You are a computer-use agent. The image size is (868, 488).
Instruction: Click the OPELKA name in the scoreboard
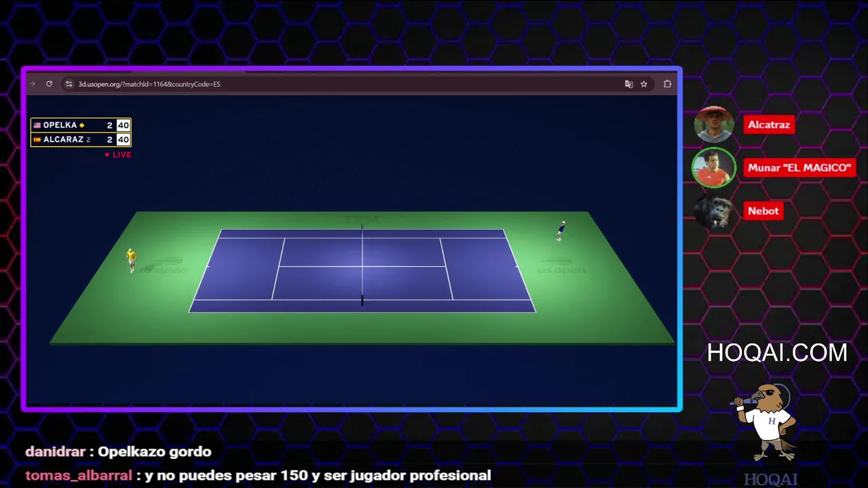point(60,125)
